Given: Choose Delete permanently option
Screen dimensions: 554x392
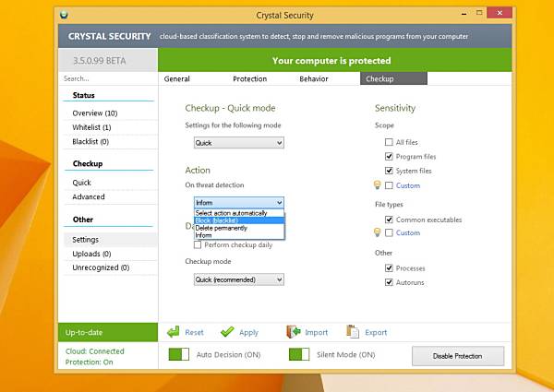Looking at the screenshot, I should (239, 228).
